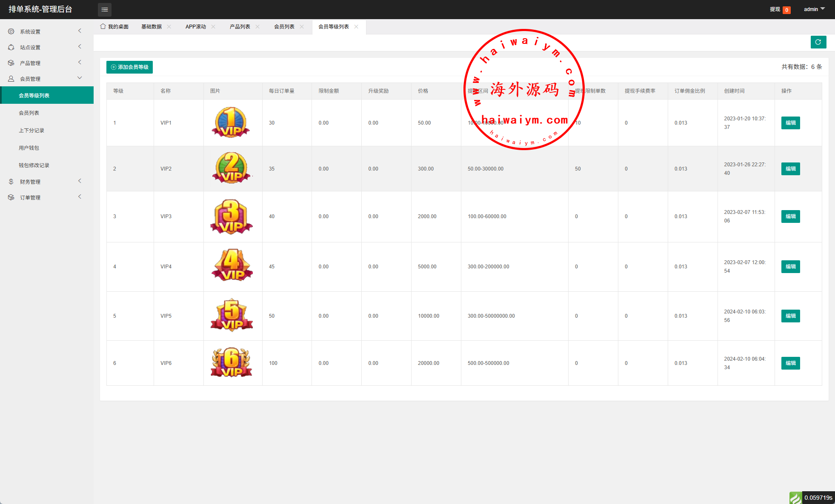This screenshot has width=835, height=504.
Task: Click the VIP6 badge image
Action: [x=232, y=363]
